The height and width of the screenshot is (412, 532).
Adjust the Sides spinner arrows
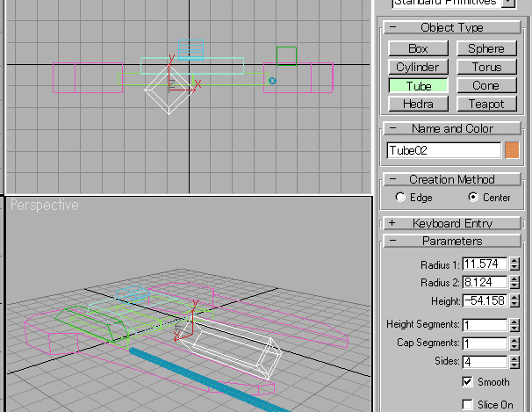514,362
